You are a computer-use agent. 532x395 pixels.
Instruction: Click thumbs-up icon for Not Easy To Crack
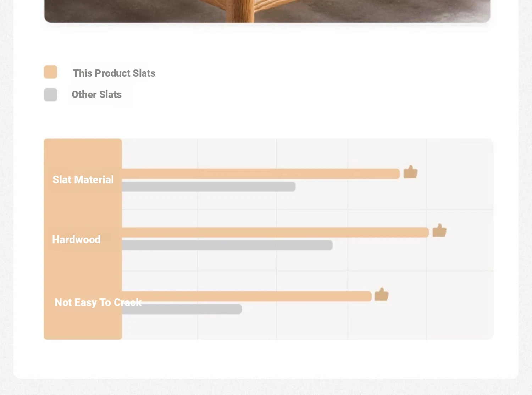pyautogui.click(x=382, y=294)
